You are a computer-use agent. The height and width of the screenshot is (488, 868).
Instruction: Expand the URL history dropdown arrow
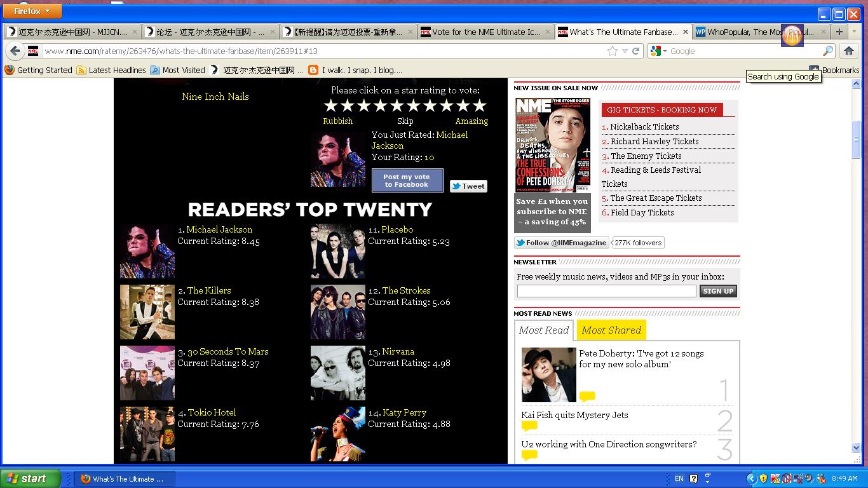point(625,51)
